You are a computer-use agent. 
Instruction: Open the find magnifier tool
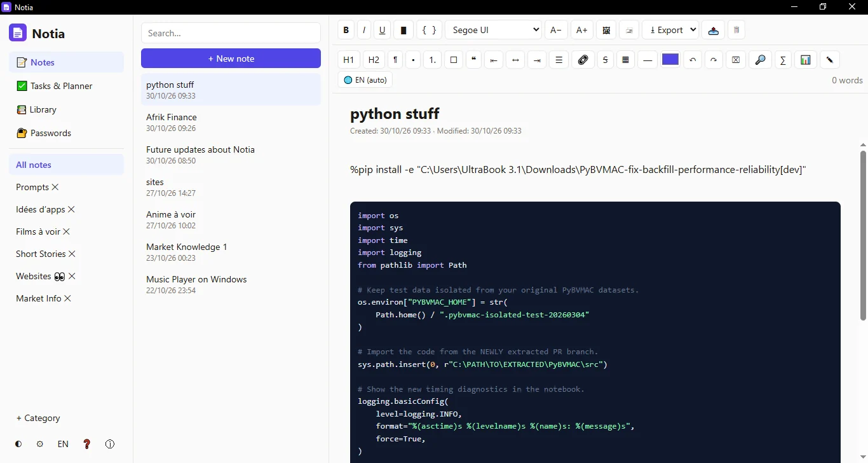pyautogui.click(x=759, y=60)
